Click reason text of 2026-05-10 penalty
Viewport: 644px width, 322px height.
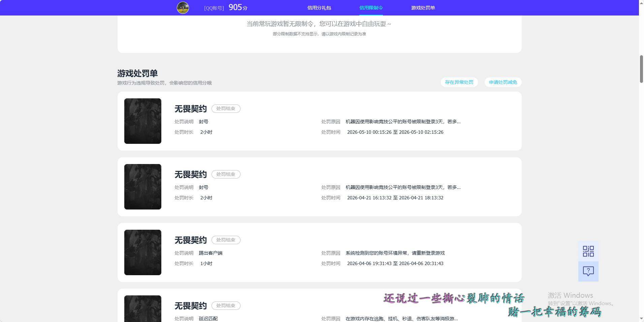pos(403,122)
